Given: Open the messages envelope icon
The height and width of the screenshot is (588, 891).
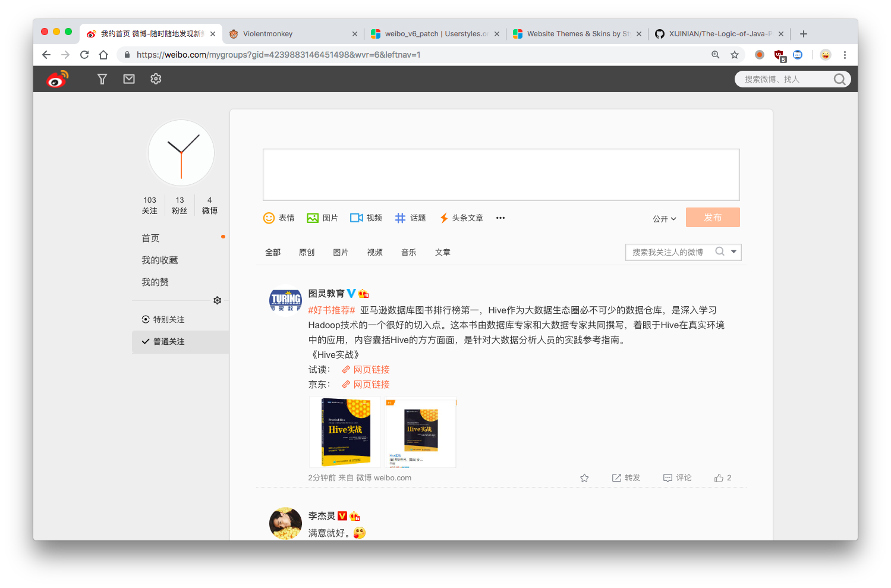Looking at the screenshot, I should 129,79.
